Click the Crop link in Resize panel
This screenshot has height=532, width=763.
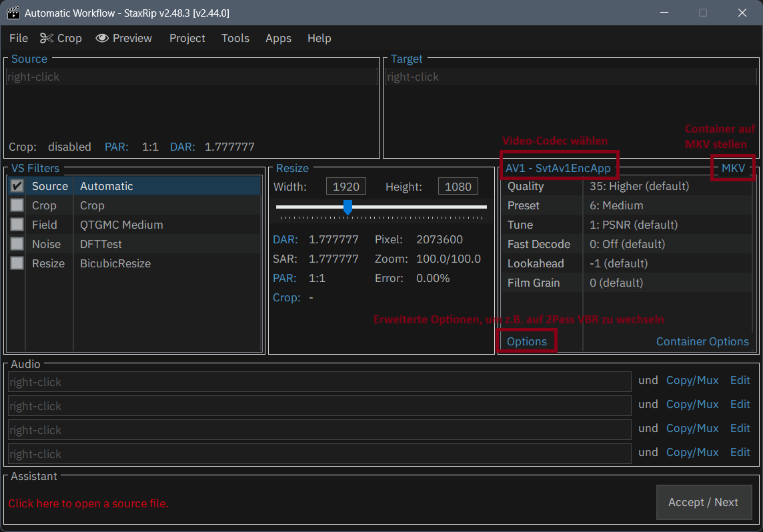[x=287, y=297]
